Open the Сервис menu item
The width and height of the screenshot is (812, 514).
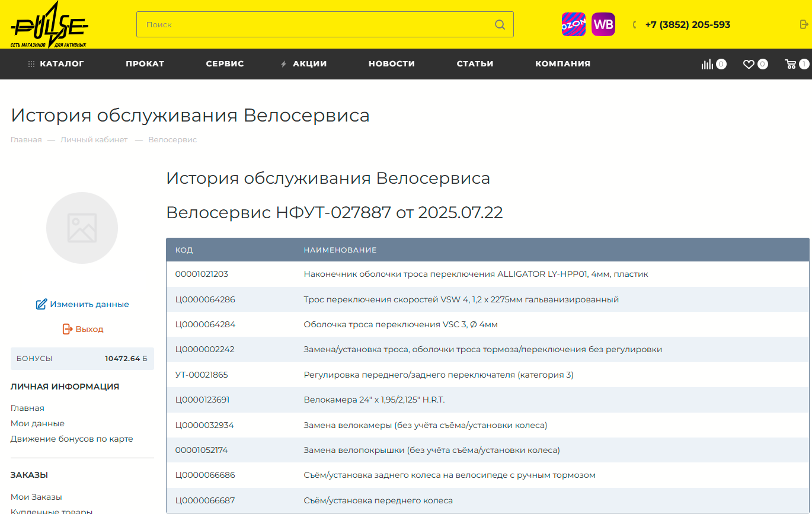coord(225,64)
